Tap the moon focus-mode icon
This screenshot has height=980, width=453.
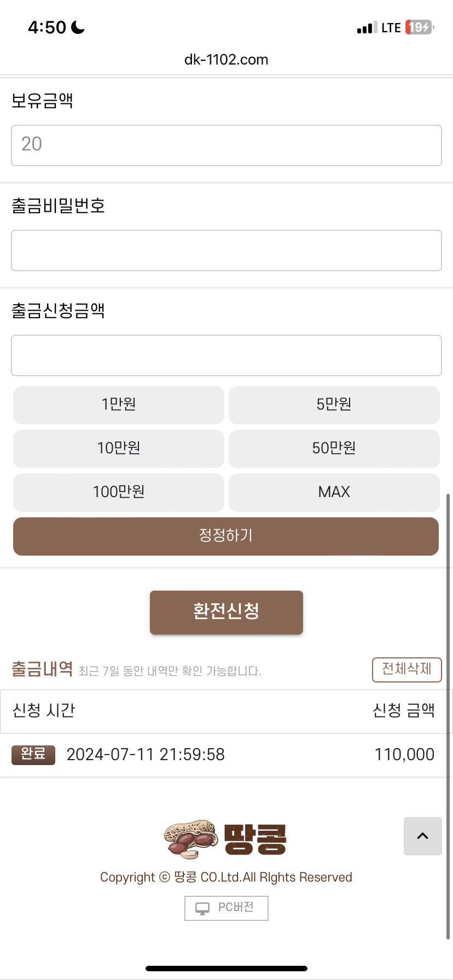pos(78,27)
